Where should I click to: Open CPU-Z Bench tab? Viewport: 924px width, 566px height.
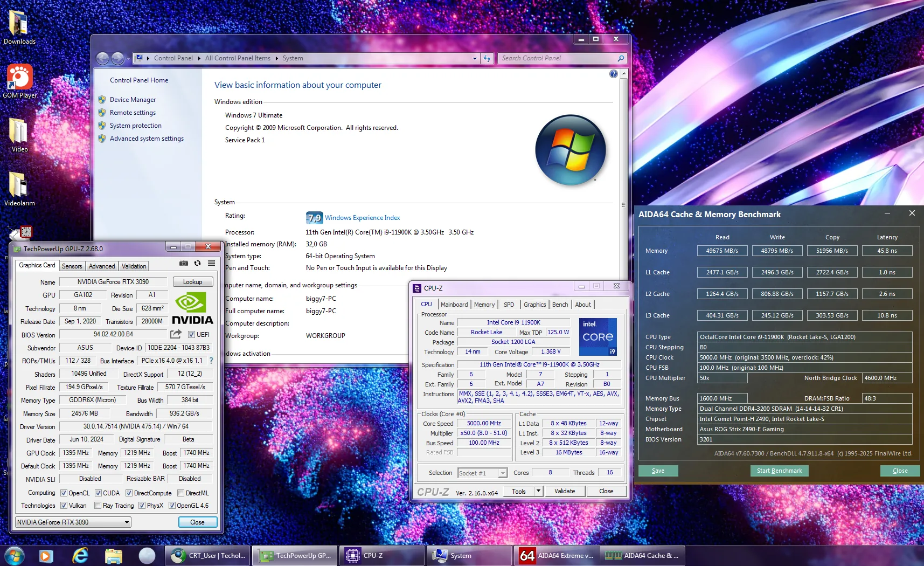[560, 305]
